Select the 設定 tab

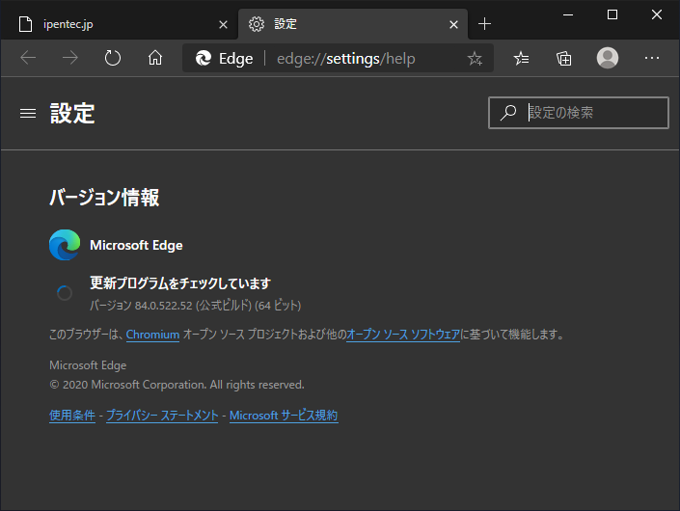(352, 24)
